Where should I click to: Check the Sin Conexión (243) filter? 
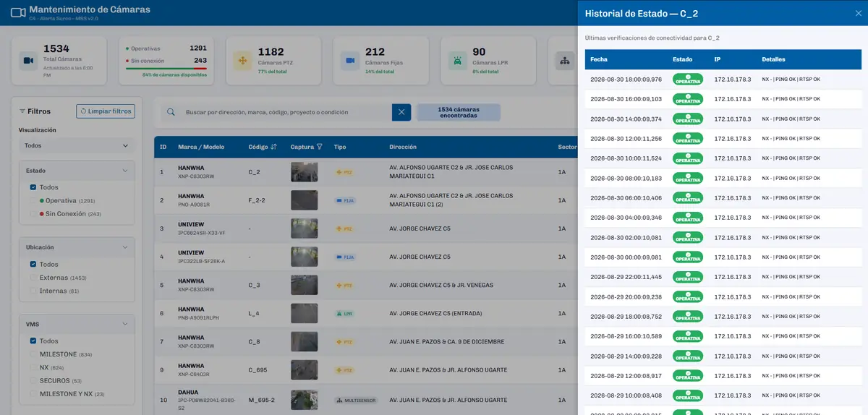pyautogui.click(x=33, y=214)
